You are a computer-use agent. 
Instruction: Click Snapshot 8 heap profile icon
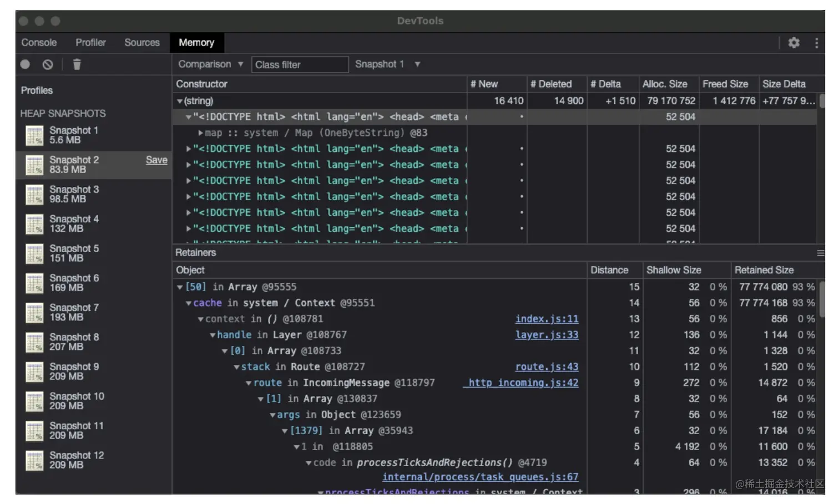(x=34, y=342)
